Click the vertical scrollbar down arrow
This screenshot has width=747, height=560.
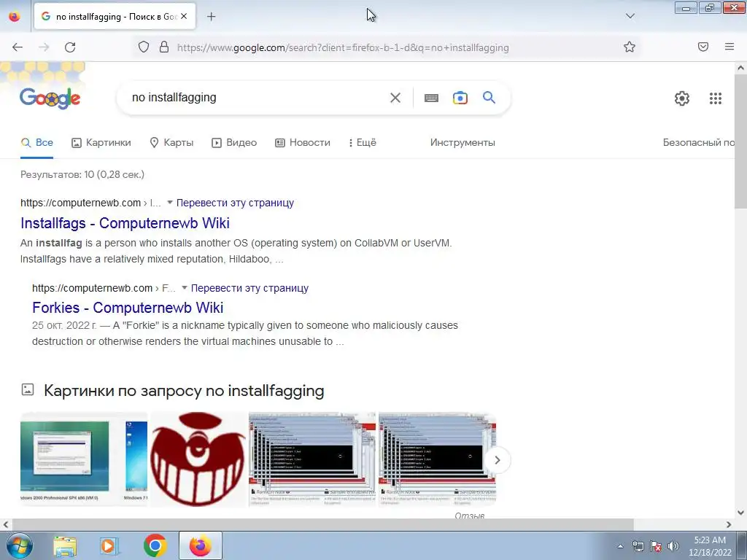(741, 513)
